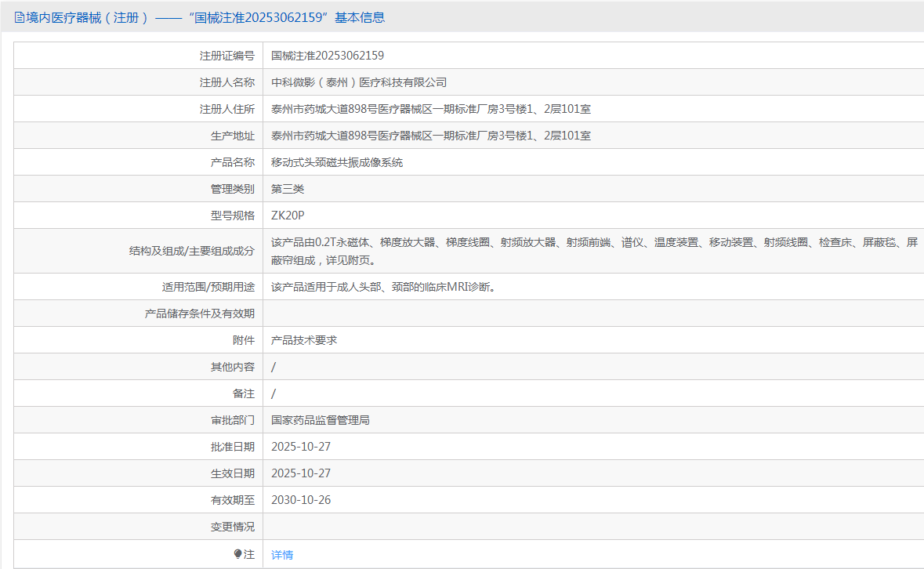Click the 产品储存条件及有效期 row label
The width and height of the screenshot is (924, 569).
(200, 313)
